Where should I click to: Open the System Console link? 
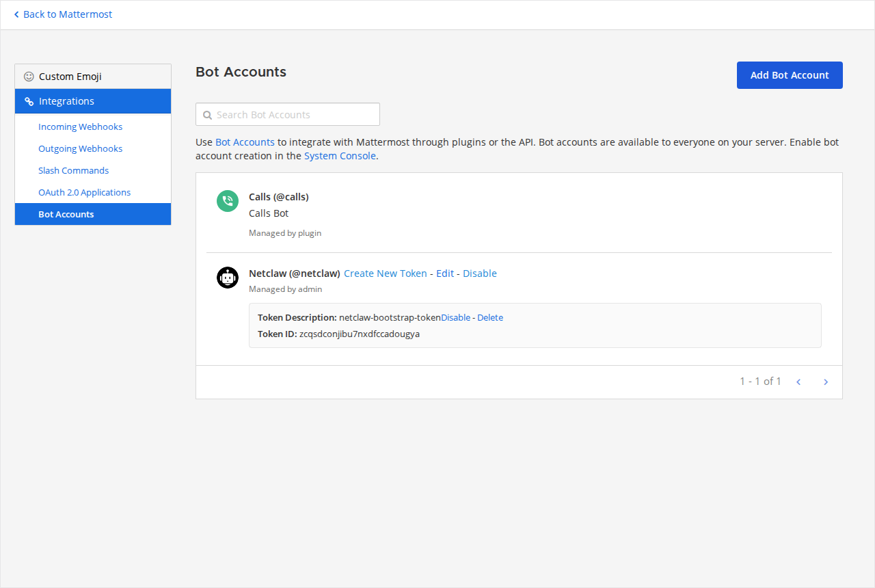(340, 156)
